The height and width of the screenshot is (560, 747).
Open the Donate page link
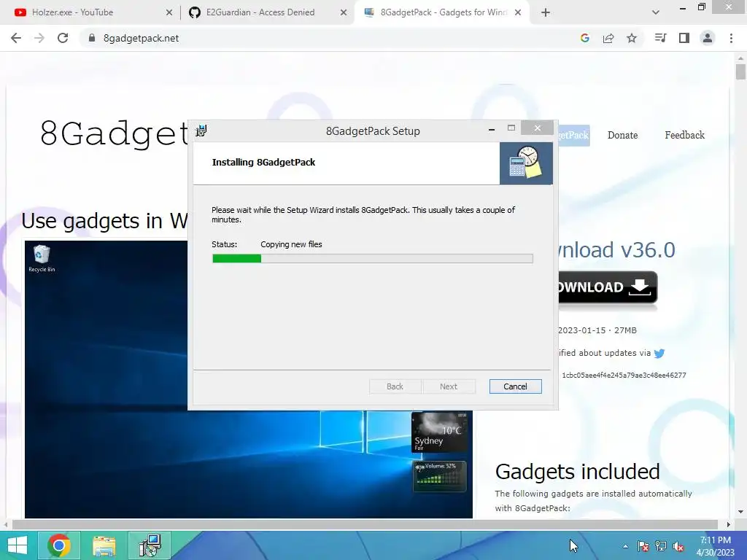pyautogui.click(x=623, y=135)
